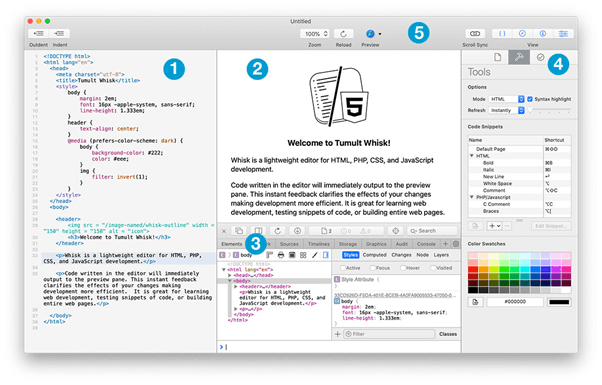Open the Preview browser dropdown arrow
Screen dimensions: 602x385
[380, 34]
